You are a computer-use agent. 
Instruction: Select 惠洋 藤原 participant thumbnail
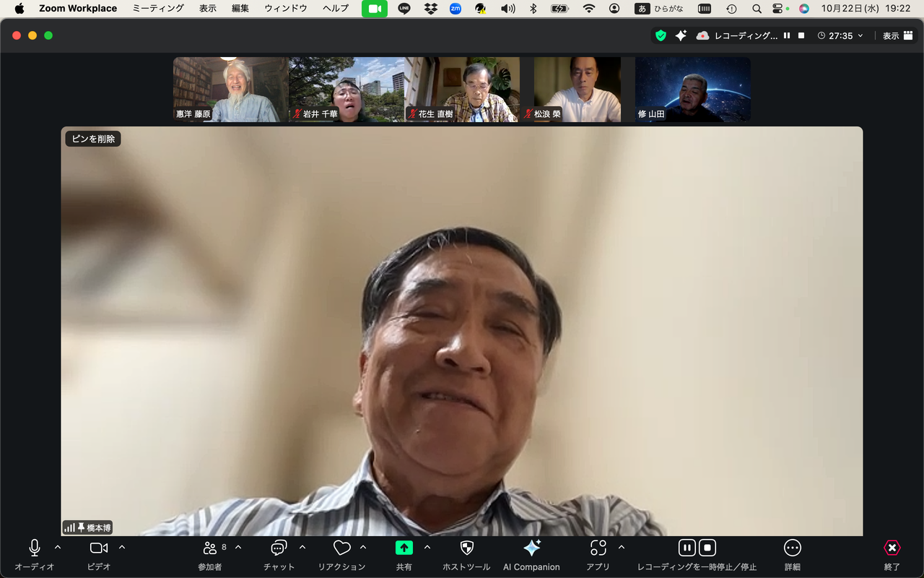point(231,90)
